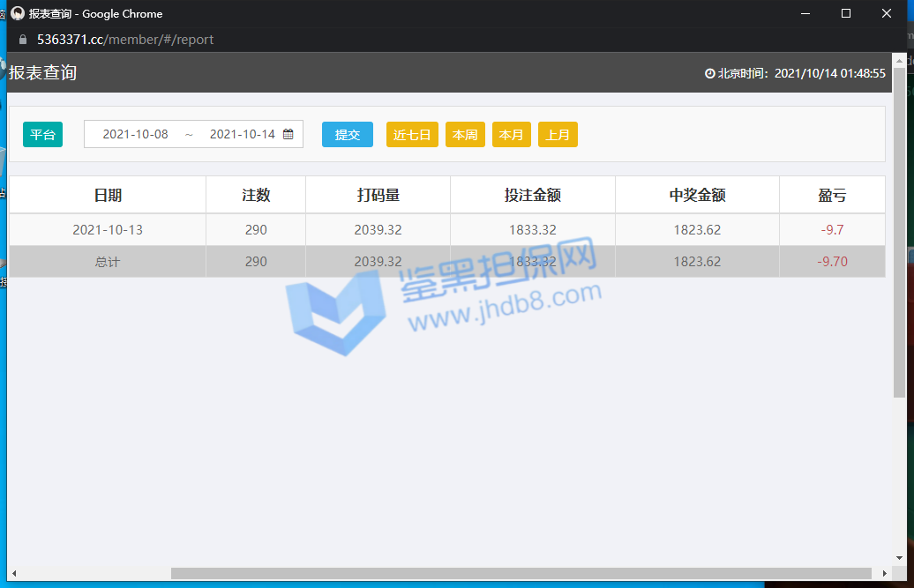
Task: Click the vertical scrollbar up arrow
Action: tap(899, 60)
